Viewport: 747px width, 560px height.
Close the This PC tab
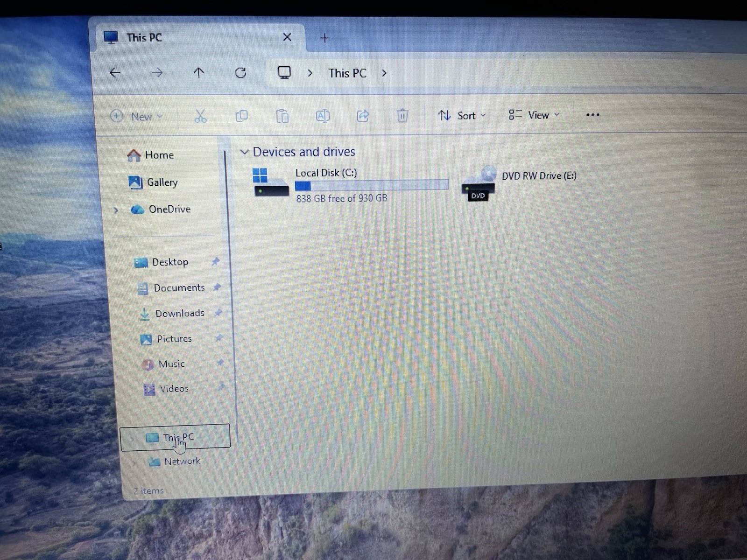click(287, 37)
